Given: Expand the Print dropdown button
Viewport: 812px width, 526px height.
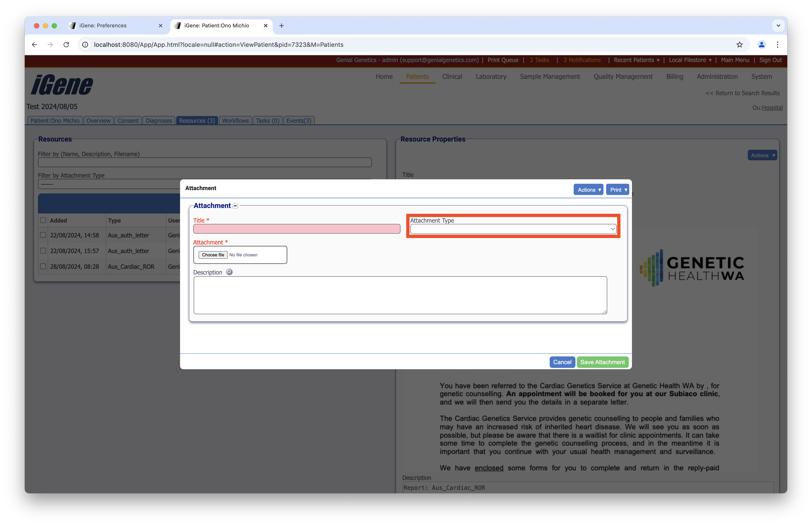Looking at the screenshot, I should click(617, 190).
